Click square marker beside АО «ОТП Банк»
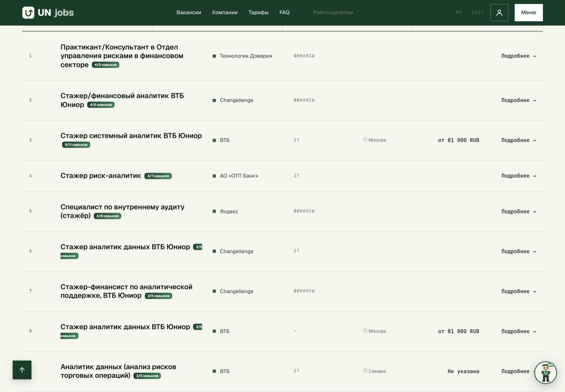The width and height of the screenshot is (565, 392). tap(214, 176)
